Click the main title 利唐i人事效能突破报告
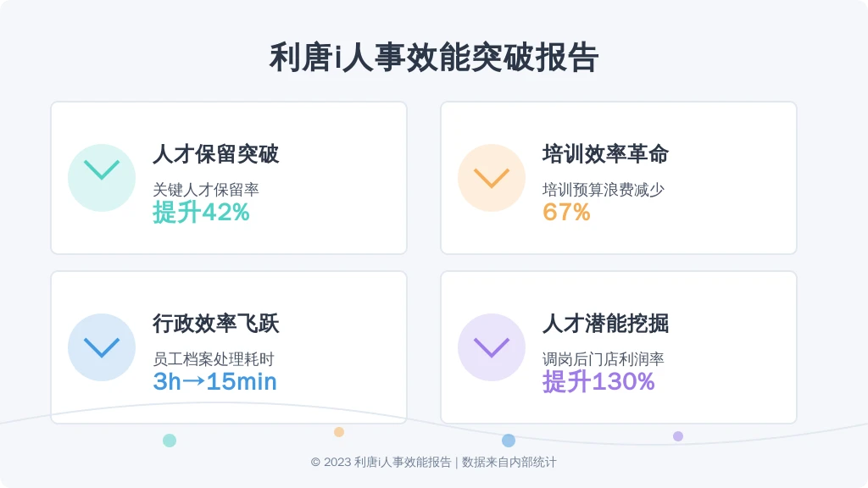The image size is (868, 488). tap(434, 58)
